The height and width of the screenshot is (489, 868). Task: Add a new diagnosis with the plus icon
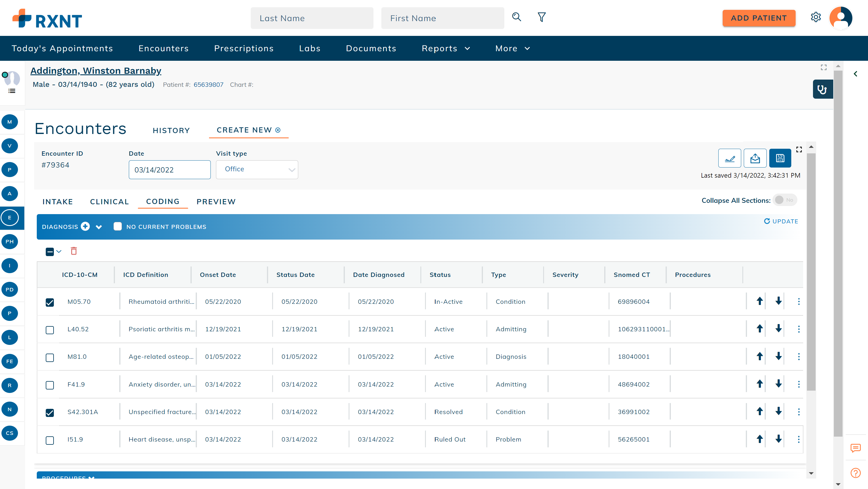[85, 226]
